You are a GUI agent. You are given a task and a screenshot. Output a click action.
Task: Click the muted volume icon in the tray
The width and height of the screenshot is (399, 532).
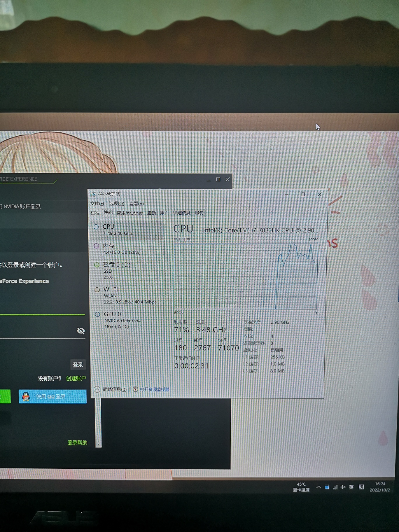(343, 487)
